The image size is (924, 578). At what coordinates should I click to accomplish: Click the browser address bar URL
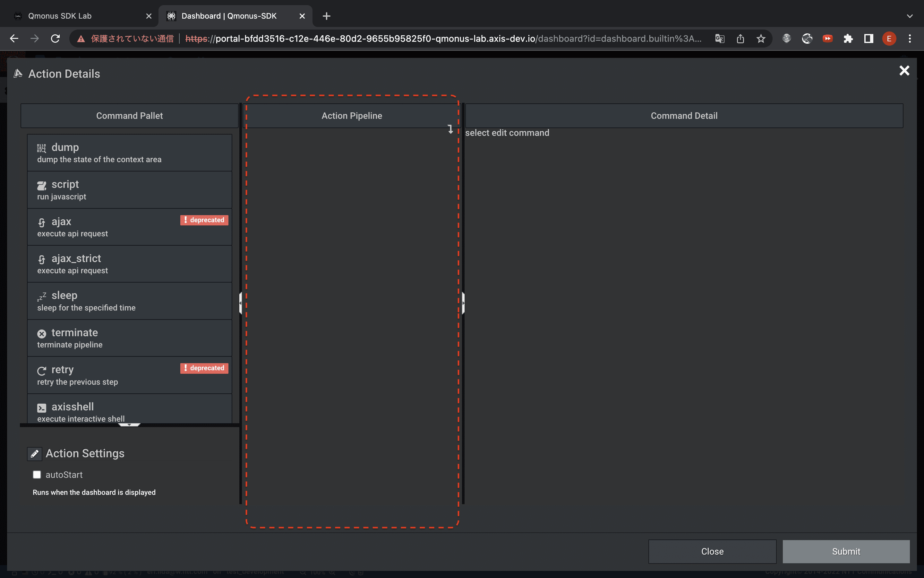tap(443, 39)
